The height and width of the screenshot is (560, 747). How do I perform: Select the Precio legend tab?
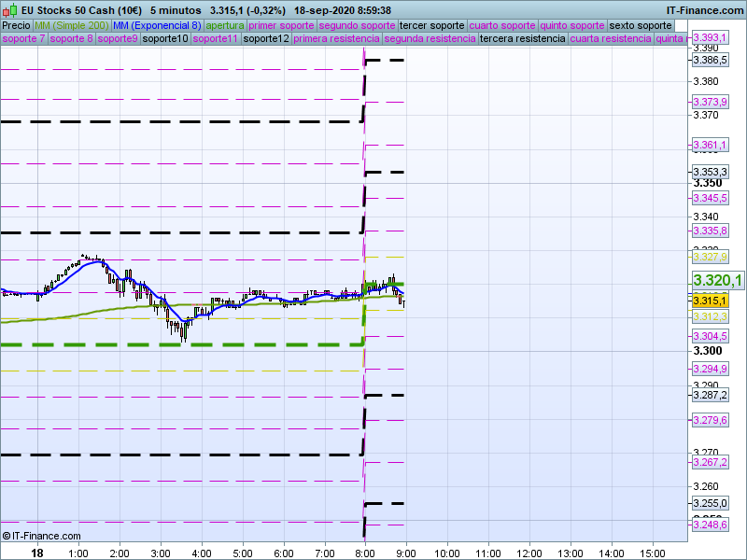pyautogui.click(x=16, y=25)
